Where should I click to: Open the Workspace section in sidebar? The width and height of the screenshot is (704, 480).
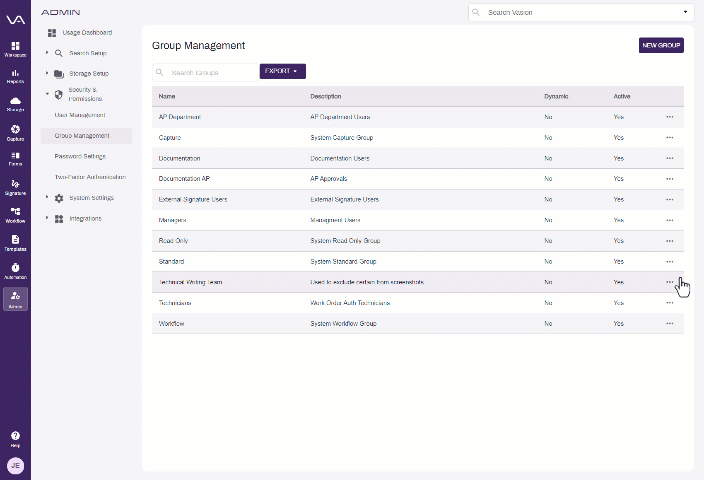click(15, 49)
